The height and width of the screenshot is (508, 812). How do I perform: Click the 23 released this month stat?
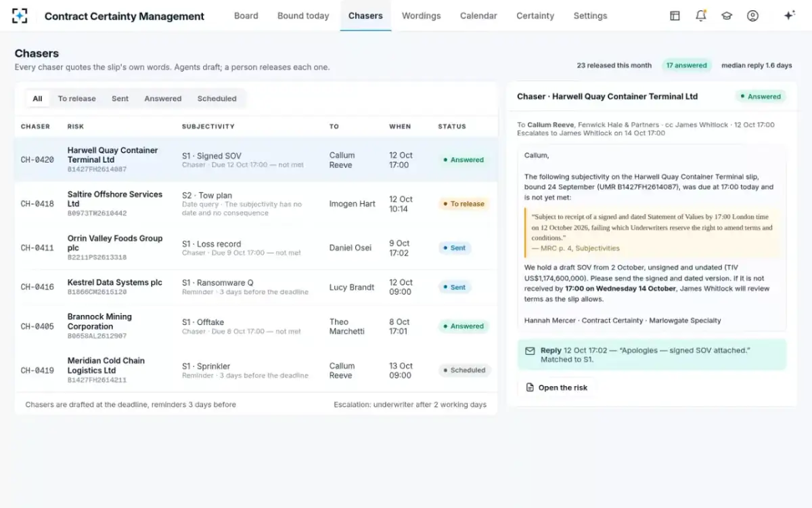[x=614, y=66]
